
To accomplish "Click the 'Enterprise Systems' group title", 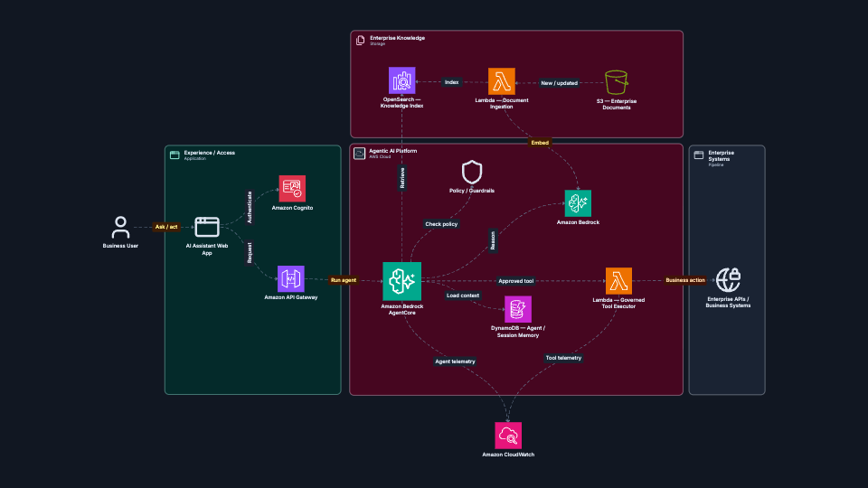I will (x=722, y=156).
